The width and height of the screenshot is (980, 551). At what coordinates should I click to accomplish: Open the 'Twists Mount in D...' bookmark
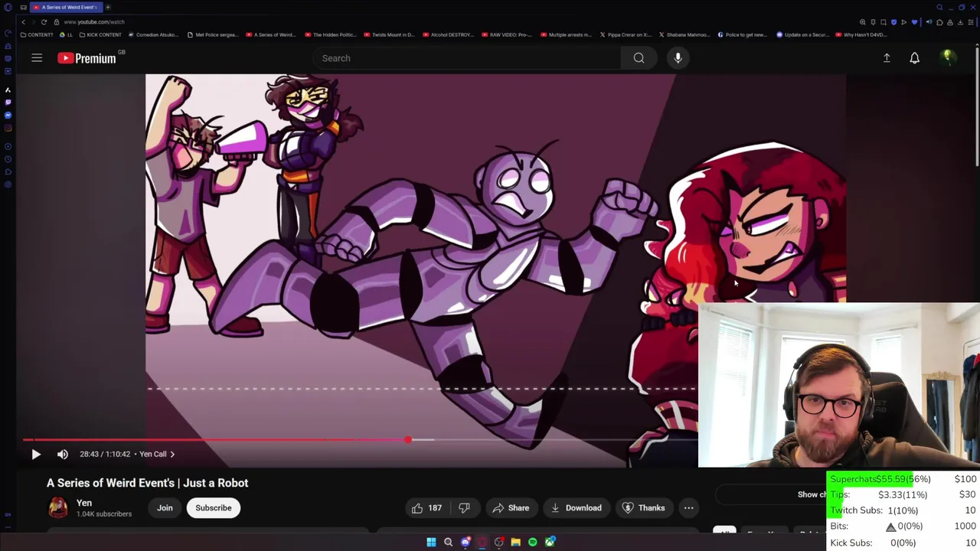[x=389, y=34]
